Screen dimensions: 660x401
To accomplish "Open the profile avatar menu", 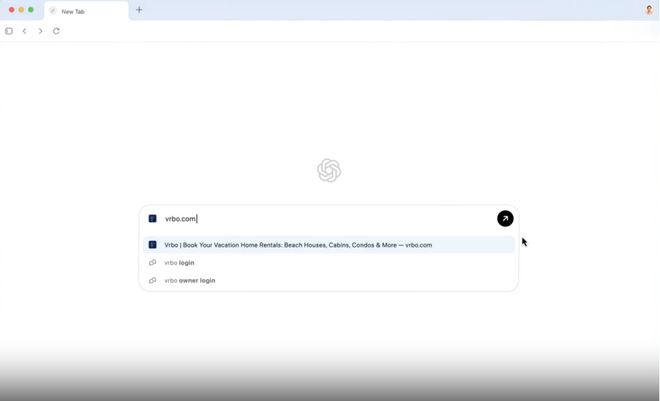I will (649, 10).
